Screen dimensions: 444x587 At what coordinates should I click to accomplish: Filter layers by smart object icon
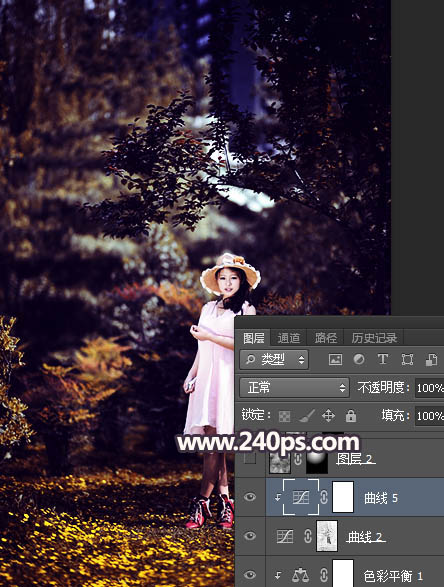pyautogui.click(x=431, y=360)
